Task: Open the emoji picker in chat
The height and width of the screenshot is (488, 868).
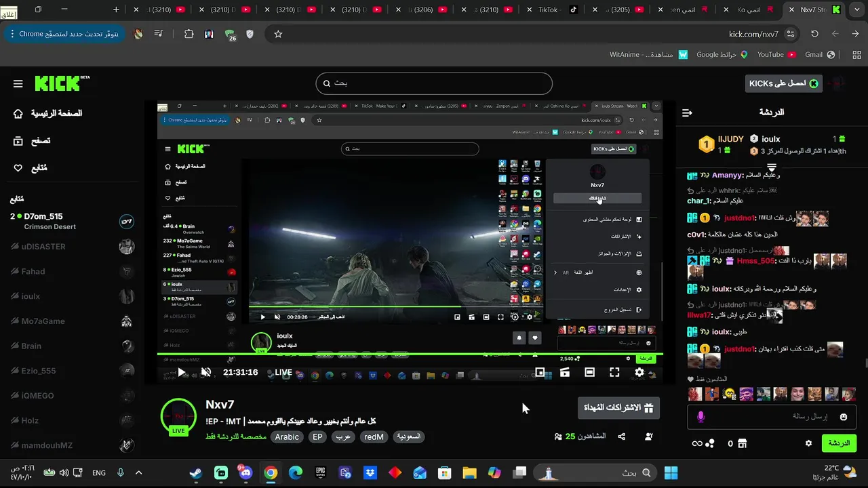Action: [844, 417]
